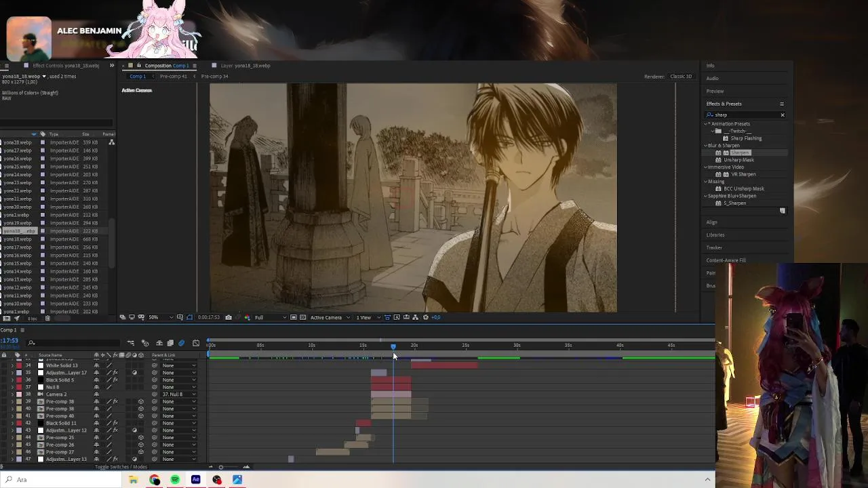868x488 pixels.
Task: Click Black Solid 11 layer bar in timeline
Action: [x=363, y=423]
